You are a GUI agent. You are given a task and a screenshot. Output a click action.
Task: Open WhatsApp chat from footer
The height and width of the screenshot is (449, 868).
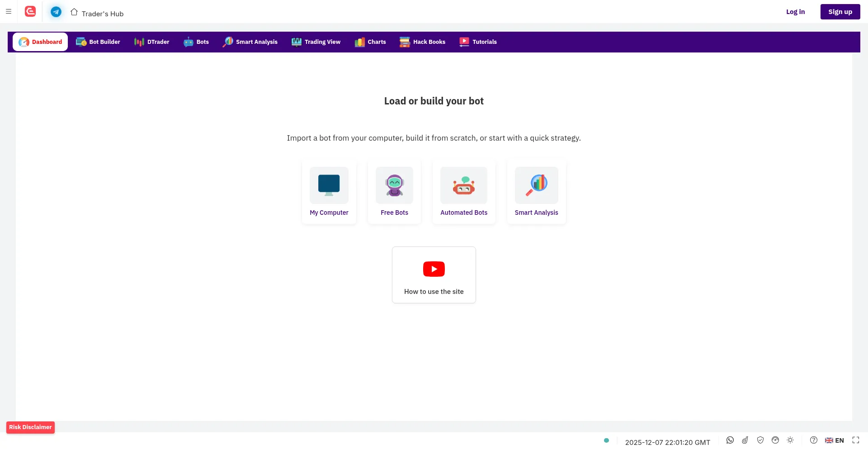[730, 440]
